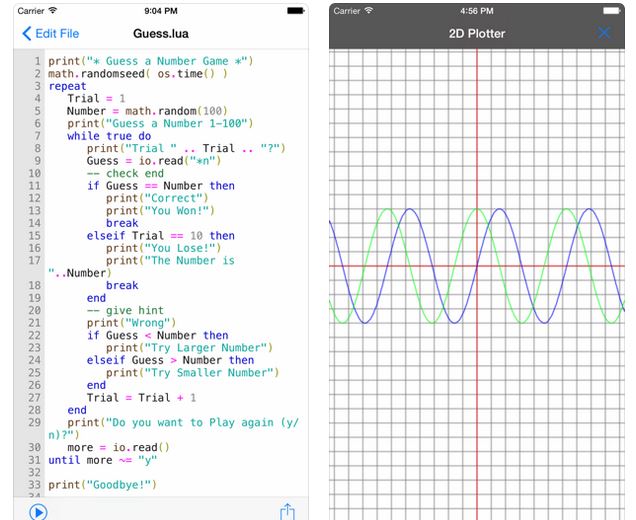
Task: Click 'Trial = Trial + 1' line
Action: [x=141, y=398]
